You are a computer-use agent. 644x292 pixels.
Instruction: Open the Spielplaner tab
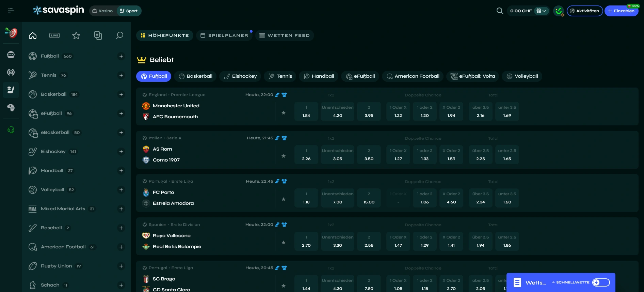coord(224,35)
